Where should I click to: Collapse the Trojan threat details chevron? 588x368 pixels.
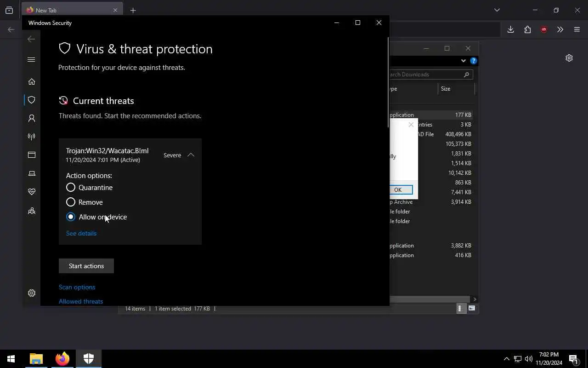click(x=191, y=155)
